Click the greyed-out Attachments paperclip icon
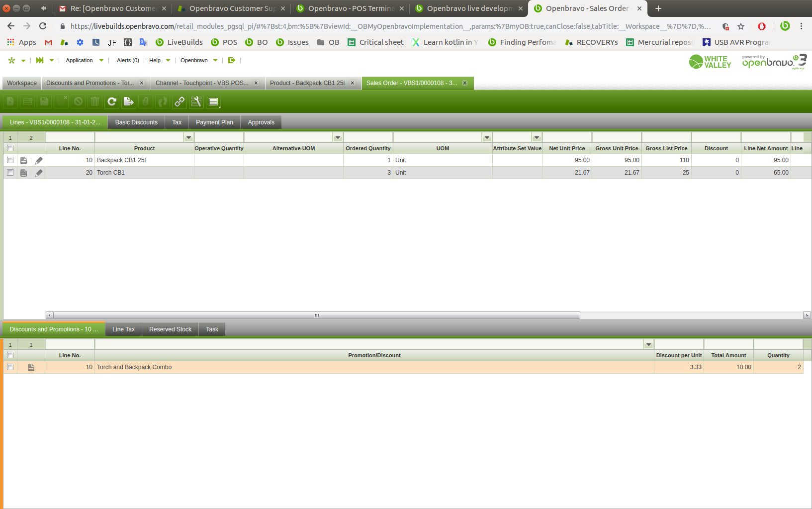The image size is (812, 509). click(146, 102)
